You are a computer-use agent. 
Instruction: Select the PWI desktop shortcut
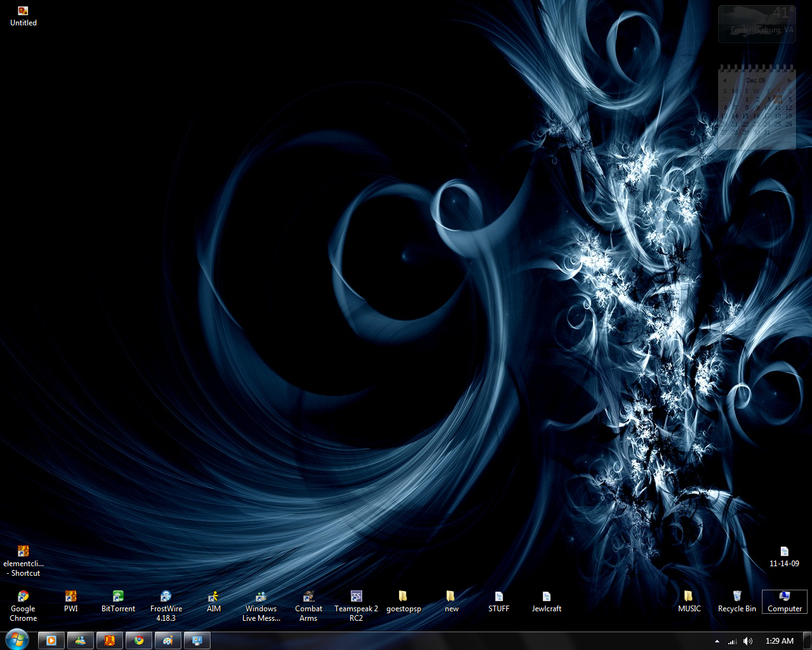coord(70,600)
